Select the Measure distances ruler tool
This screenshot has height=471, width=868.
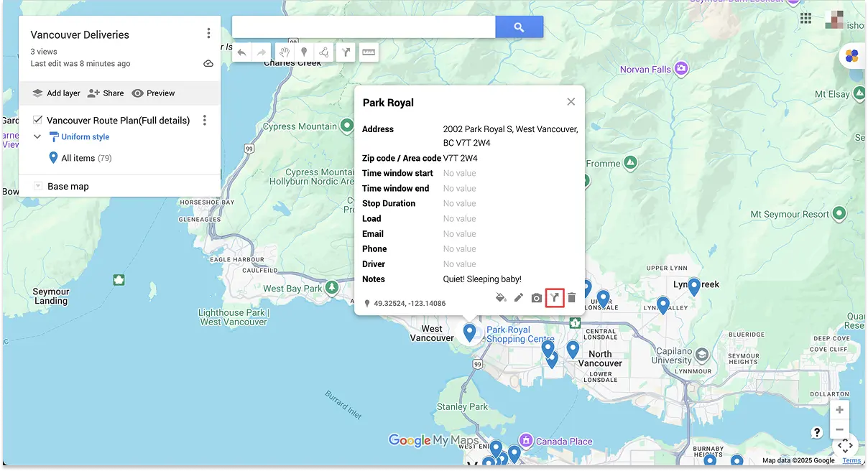point(369,52)
